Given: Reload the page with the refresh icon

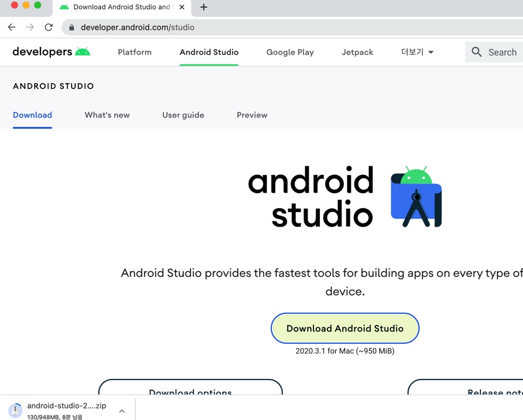Looking at the screenshot, I should (48, 27).
